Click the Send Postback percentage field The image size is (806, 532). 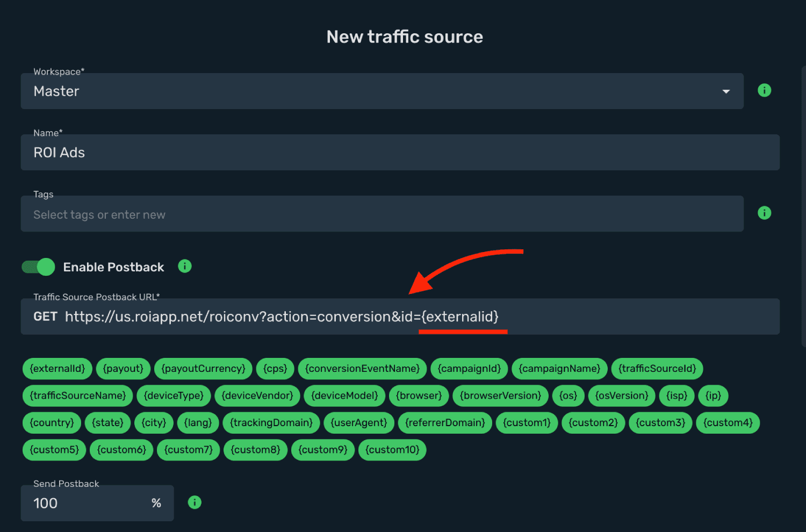pyautogui.click(x=97, y=503)
